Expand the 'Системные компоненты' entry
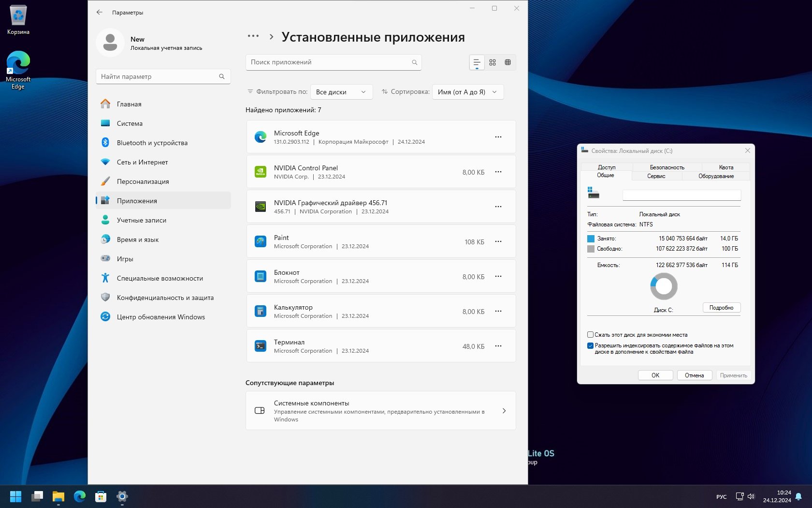The height and width of the screenshot is (508, 812). coord(381,411)
